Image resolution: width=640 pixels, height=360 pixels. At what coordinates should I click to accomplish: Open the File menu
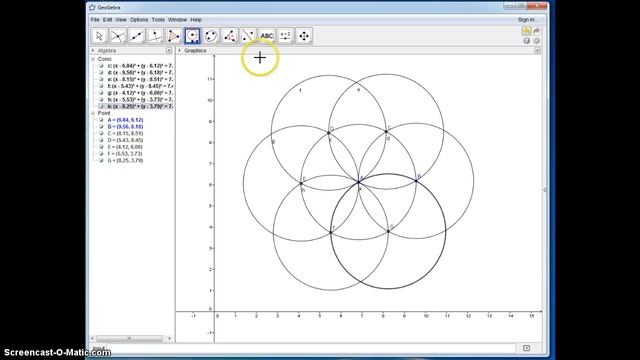pyautogui.click(x=95, y=20)
